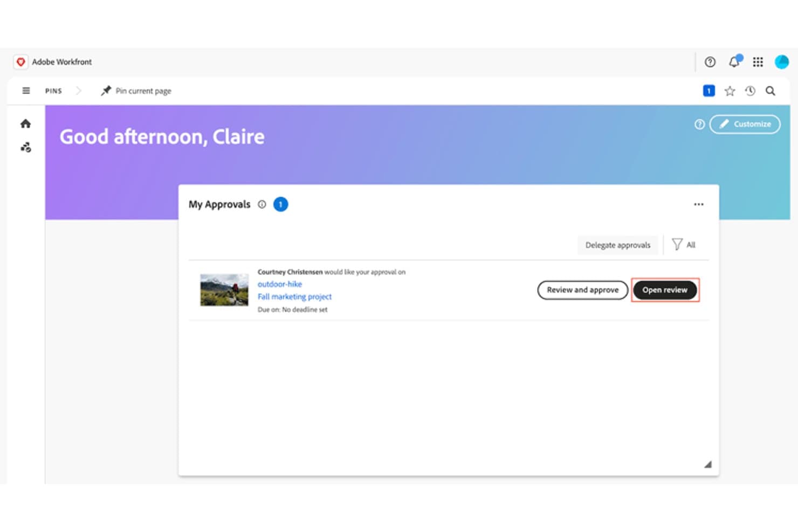Open the user profile avatar
This screenshot has width=798, height=532.
point(781,62)
